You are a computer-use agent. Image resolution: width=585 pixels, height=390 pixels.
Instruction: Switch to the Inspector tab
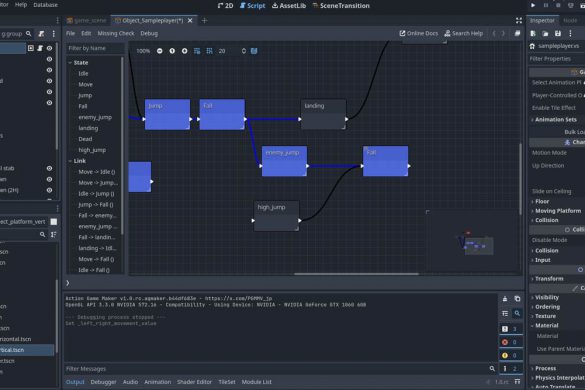[x=542, y=21]
